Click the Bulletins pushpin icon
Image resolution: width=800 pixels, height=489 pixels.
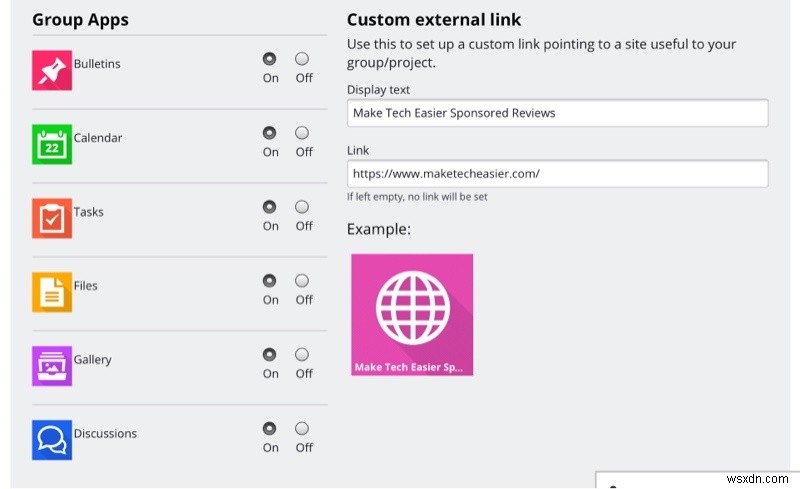click(52, 70)
